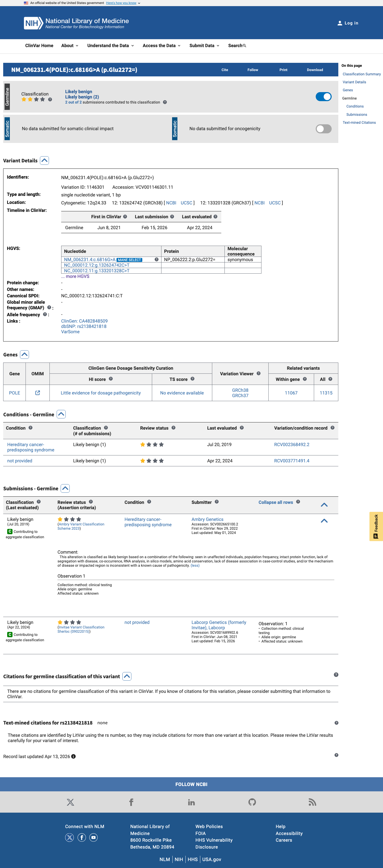
Task: Click the help icon next to Last submission
Action: (x=172, y=217)
